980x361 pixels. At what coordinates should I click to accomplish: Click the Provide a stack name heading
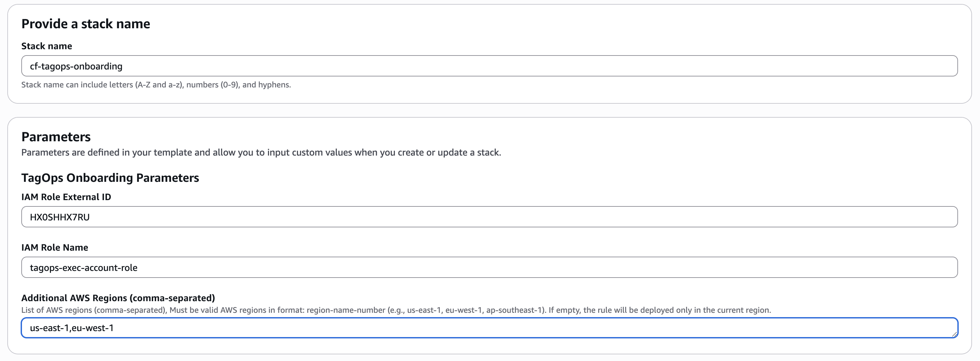86,24
